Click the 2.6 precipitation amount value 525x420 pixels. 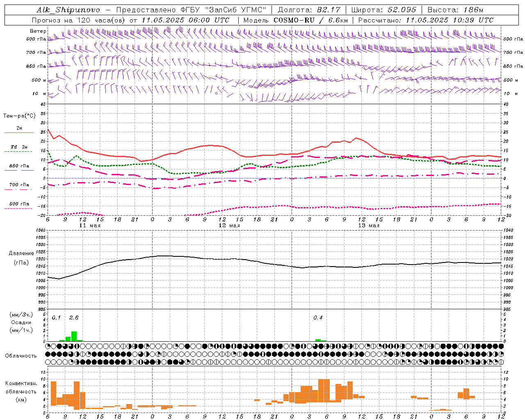(x=74, y=317)
